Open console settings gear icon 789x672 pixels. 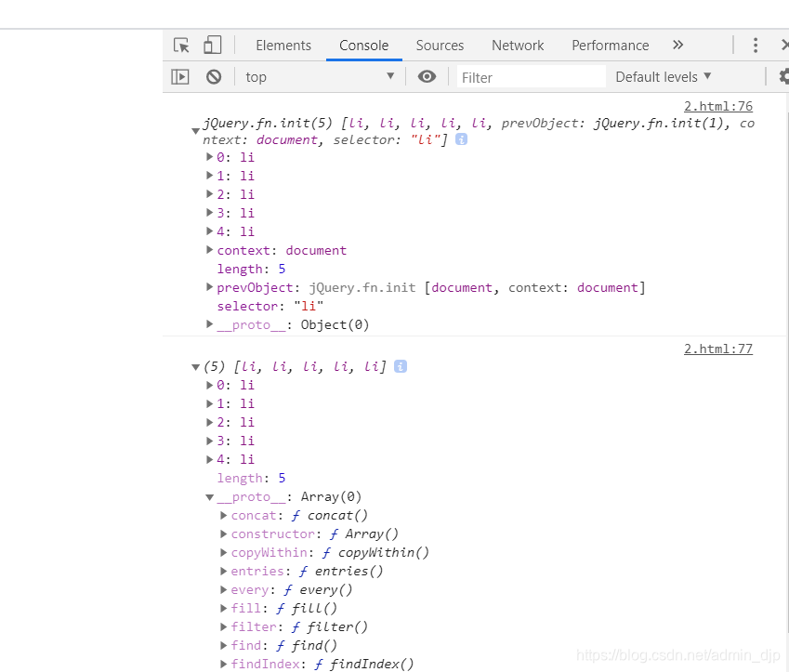pyautogui.click(x=784, y=76)
